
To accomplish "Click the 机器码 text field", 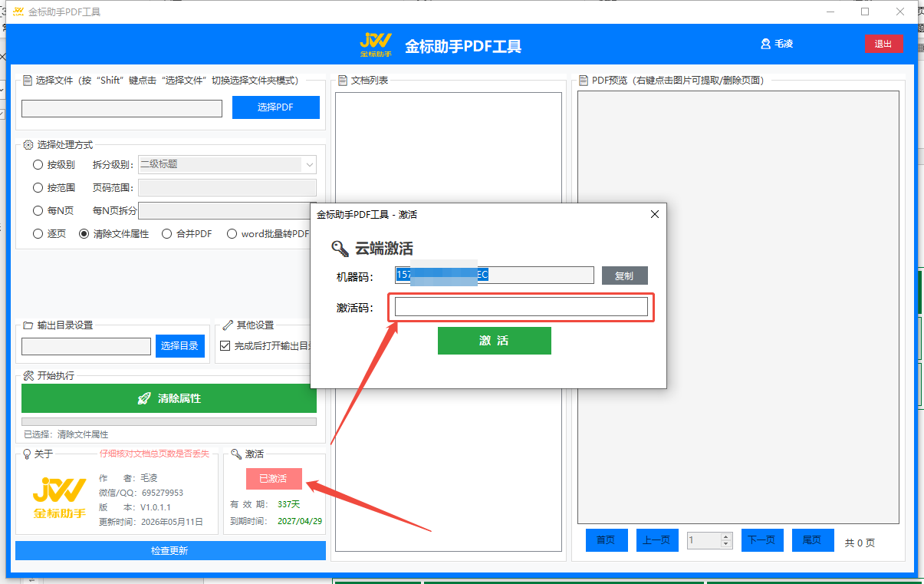I will pos(495,276).
